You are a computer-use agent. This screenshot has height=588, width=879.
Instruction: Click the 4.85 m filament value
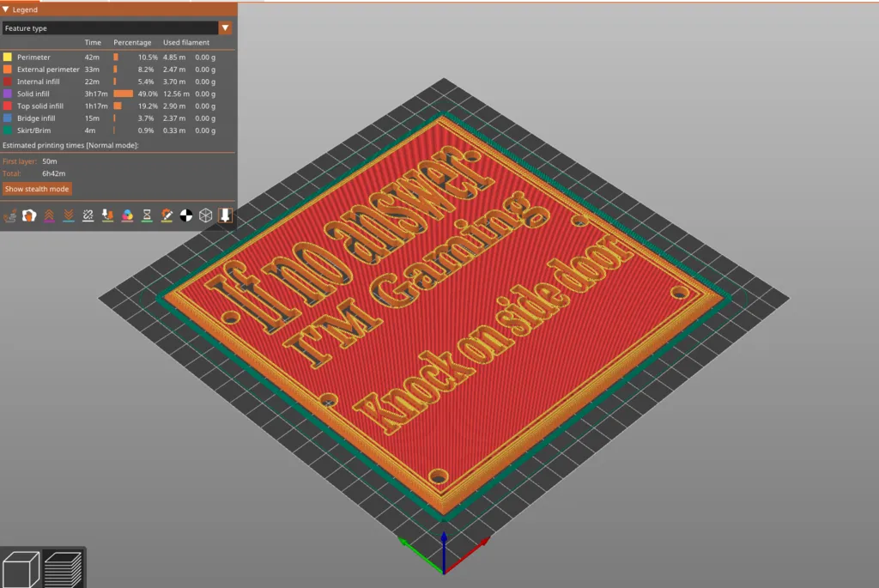pos(174,58)
